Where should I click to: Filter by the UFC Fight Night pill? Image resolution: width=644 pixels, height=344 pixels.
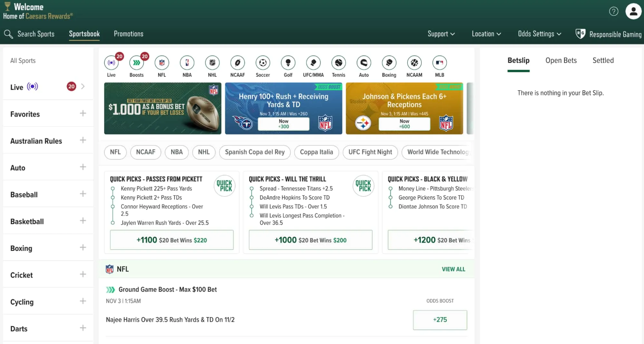click(370, 152)
